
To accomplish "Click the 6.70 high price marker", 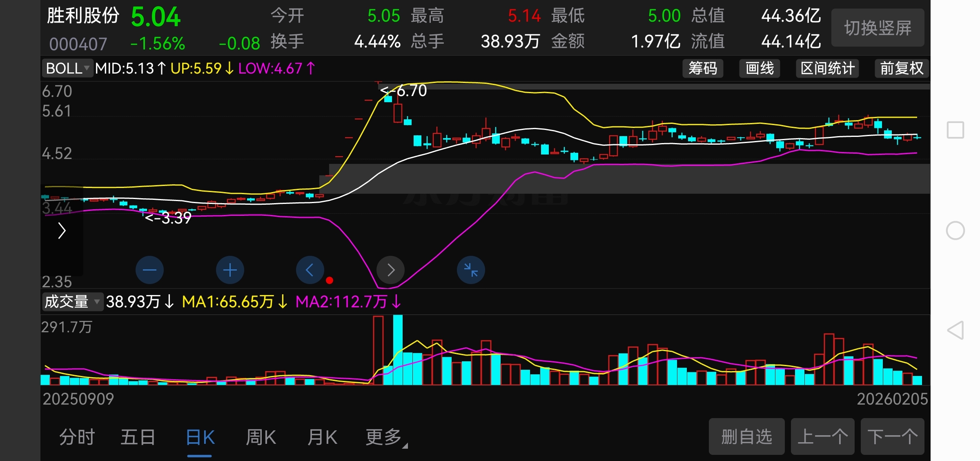I will point(404,91).
